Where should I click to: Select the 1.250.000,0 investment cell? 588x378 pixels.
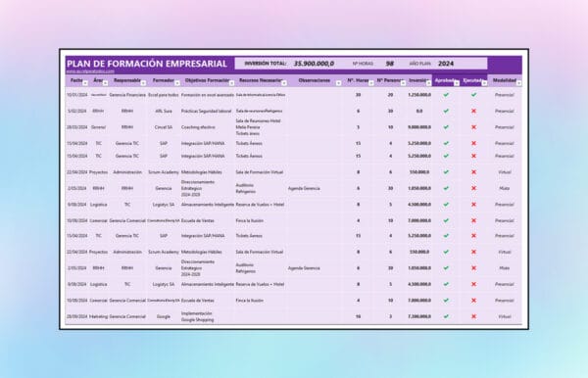pos(419,95)
